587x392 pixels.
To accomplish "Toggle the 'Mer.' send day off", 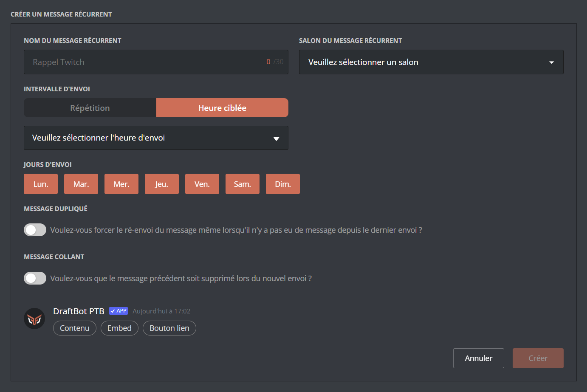I will [x=121, y=183].
